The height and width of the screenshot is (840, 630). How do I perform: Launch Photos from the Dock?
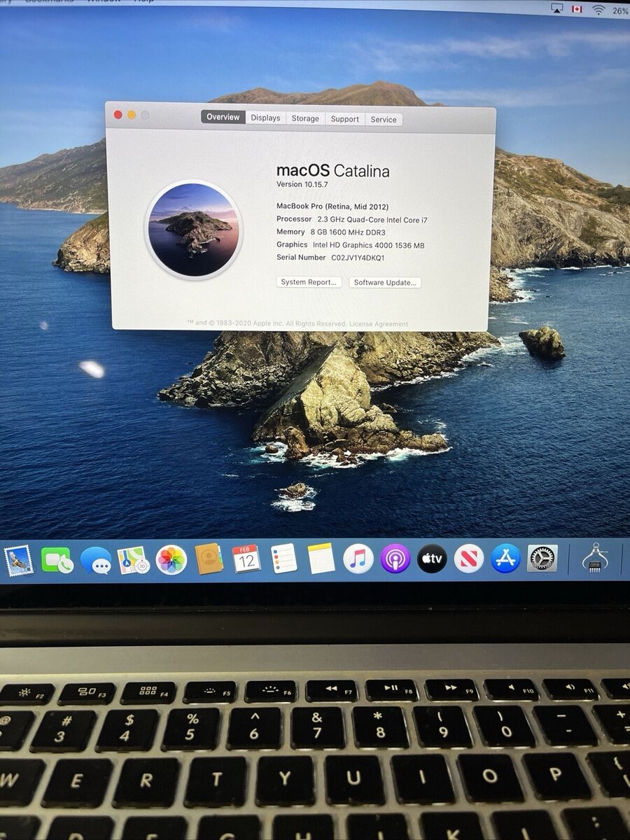click(171, 560)
